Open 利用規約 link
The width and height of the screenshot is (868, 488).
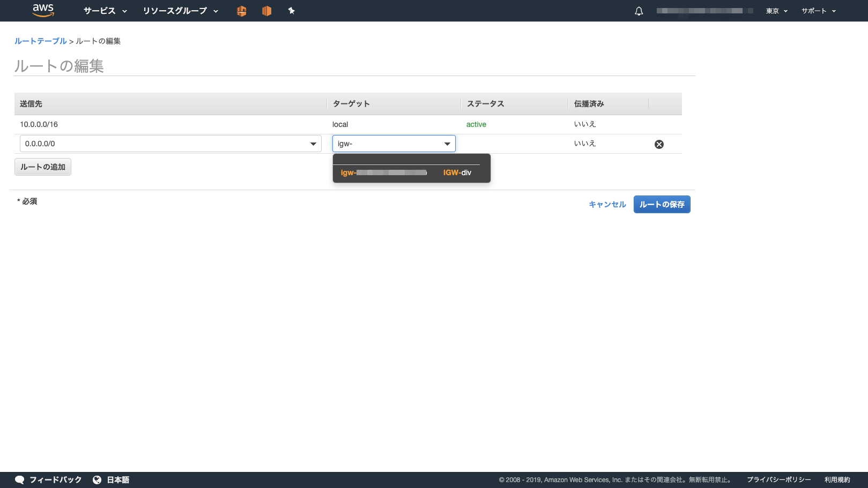pyautogui.click(x=837, y=480)
